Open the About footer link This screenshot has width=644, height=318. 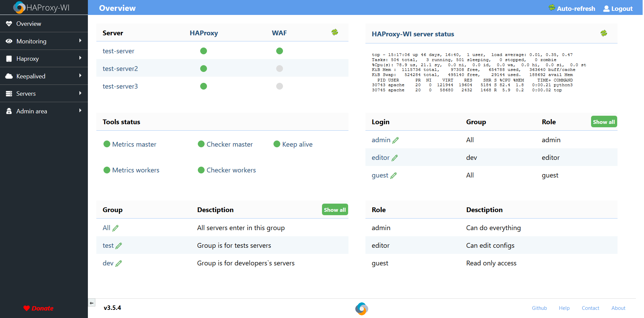tap(618, 308)
